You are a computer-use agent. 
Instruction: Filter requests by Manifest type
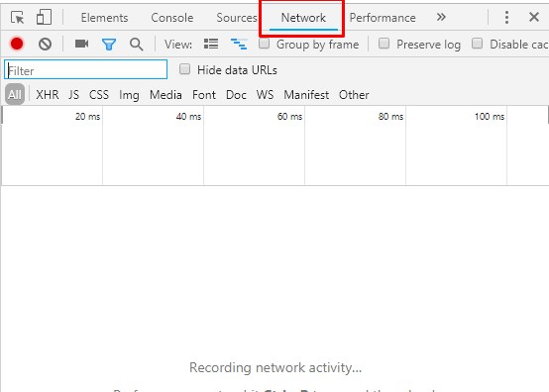306,95
